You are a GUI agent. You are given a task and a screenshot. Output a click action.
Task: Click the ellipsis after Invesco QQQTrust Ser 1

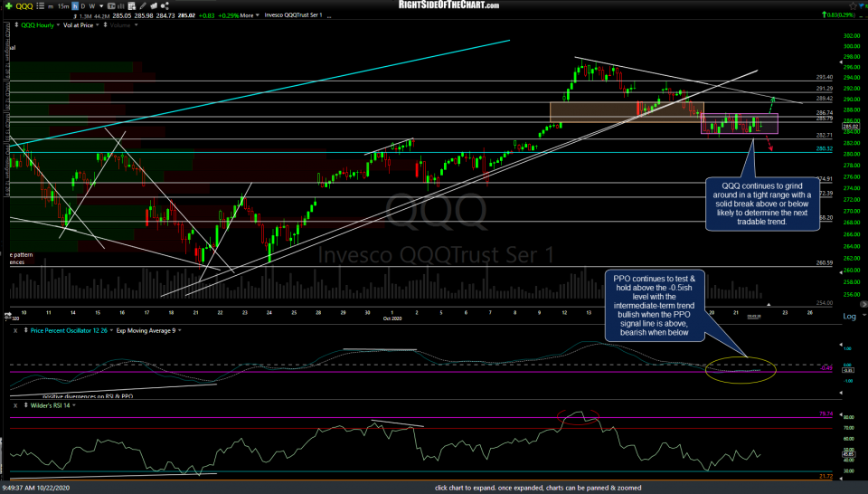[329, 16]
